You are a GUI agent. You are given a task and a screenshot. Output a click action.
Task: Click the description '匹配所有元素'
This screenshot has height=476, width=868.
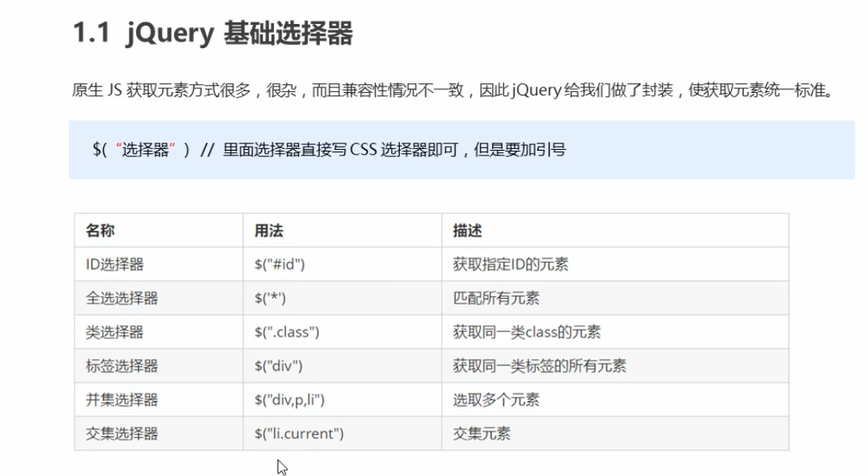pyautogui.click(x=496, y=298)
